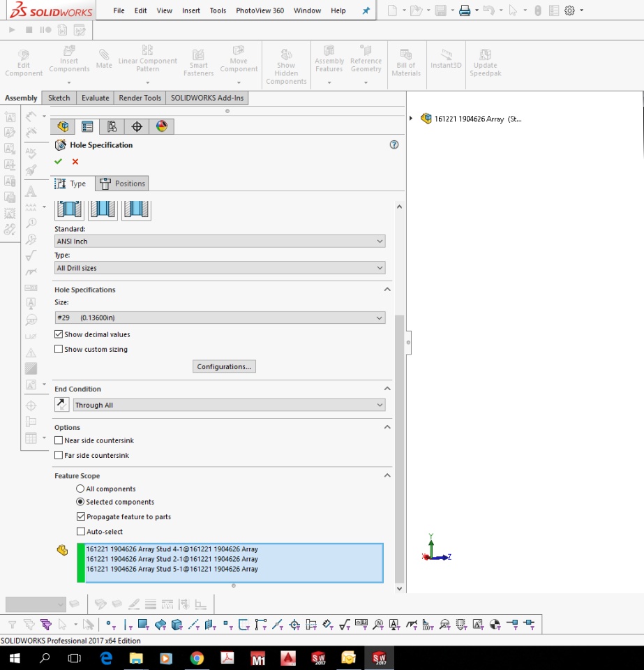Screen dimensions: 644x670
Task: Click reverse direction button beside Through All
Action: point(62,405)
